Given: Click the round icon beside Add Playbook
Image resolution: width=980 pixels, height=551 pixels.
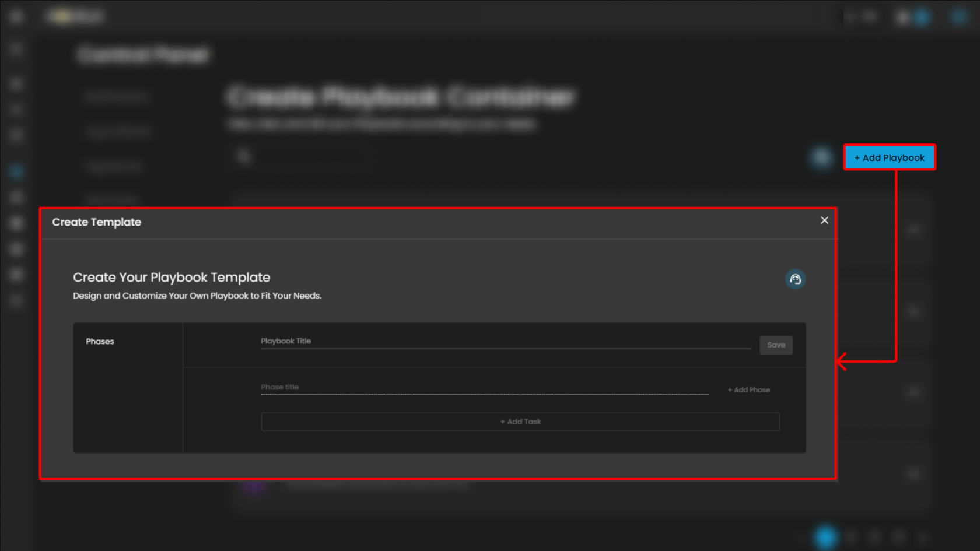Looking at the screenshot, I should tap(821, 157).
